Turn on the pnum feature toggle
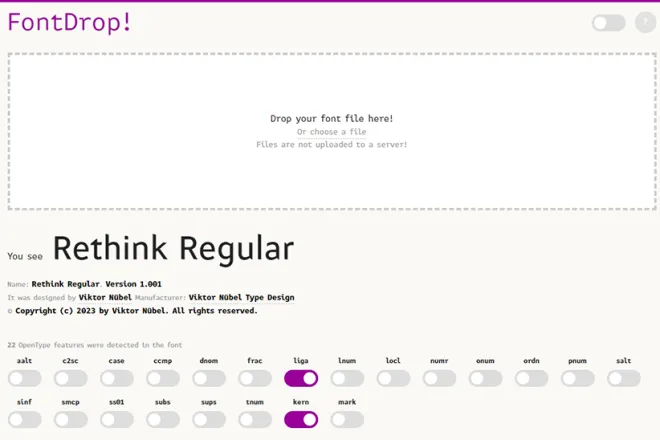 click(x=578, y=378)
